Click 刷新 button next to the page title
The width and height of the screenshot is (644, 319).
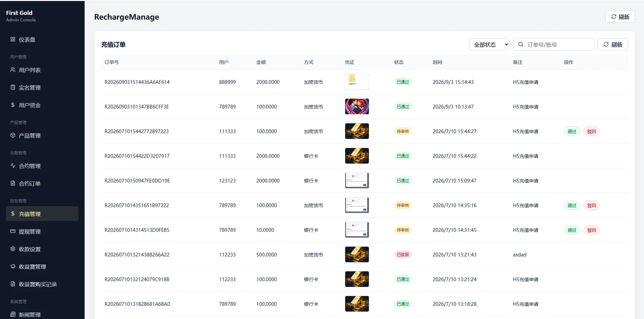pyautogui.click(x=620, y=17)
